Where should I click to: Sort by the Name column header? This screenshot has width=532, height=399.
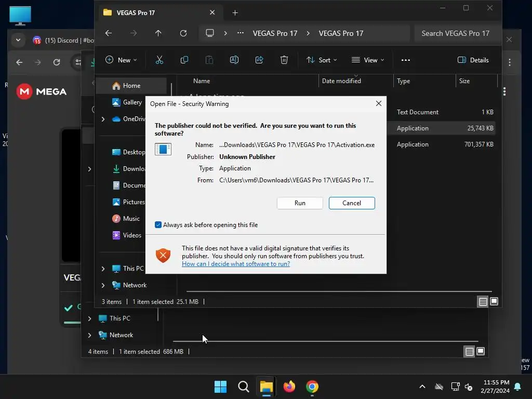coord(202,81)
